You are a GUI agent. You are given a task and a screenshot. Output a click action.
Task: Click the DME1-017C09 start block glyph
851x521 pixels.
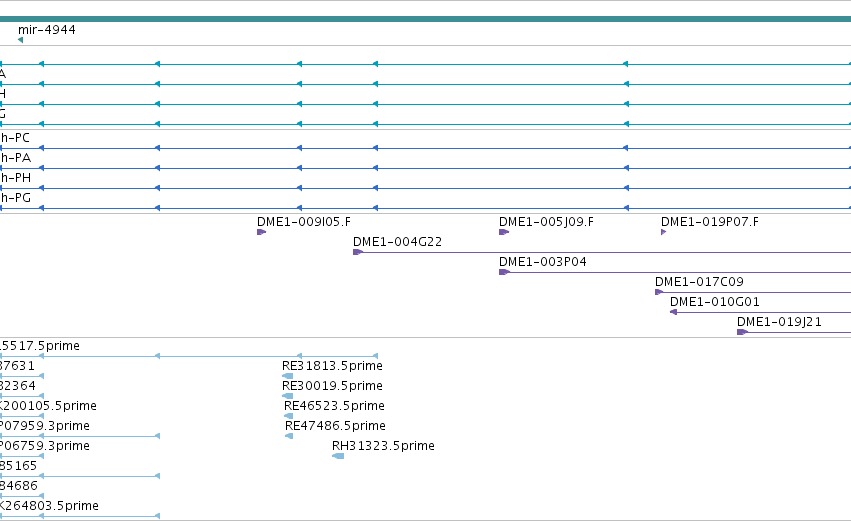pos(659,292)
